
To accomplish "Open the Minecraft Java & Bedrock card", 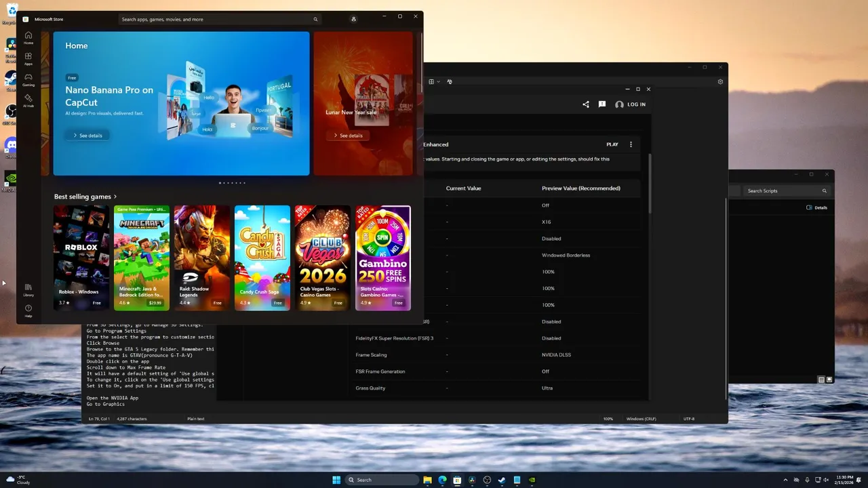I will pyautogui.click(x=142, y=258).
